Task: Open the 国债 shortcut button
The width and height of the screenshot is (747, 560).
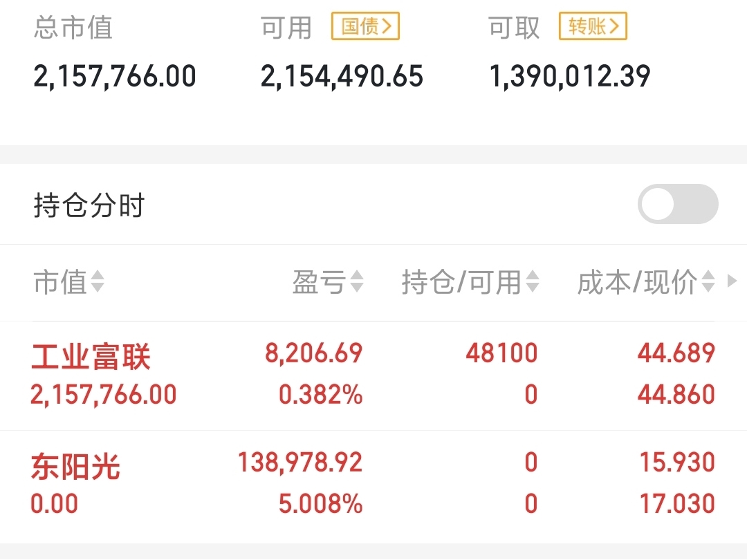Action: (365, 26)
